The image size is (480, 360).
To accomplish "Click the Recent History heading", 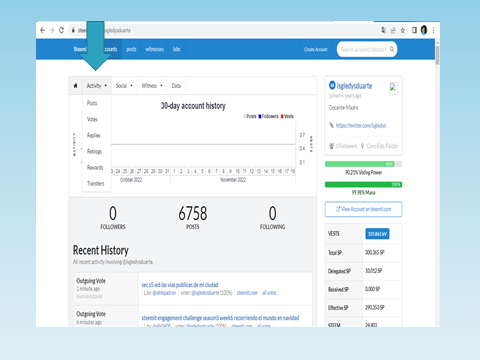I will (x=101, y=250).
